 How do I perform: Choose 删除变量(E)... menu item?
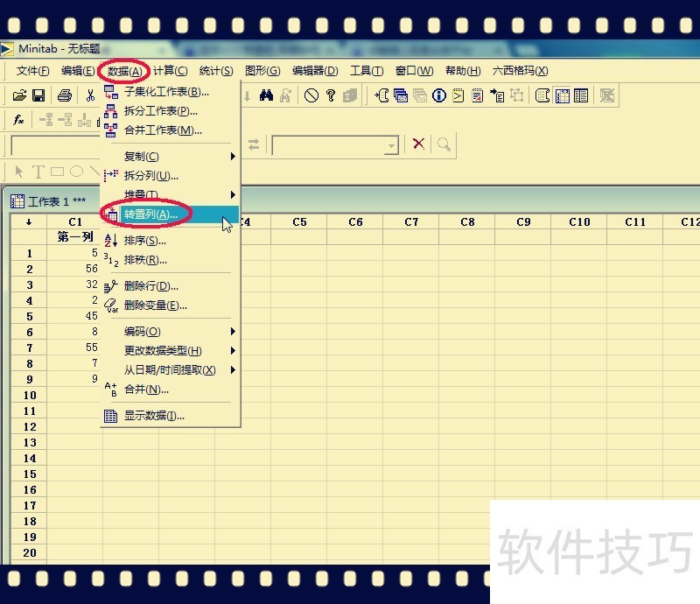coord(171,306)
